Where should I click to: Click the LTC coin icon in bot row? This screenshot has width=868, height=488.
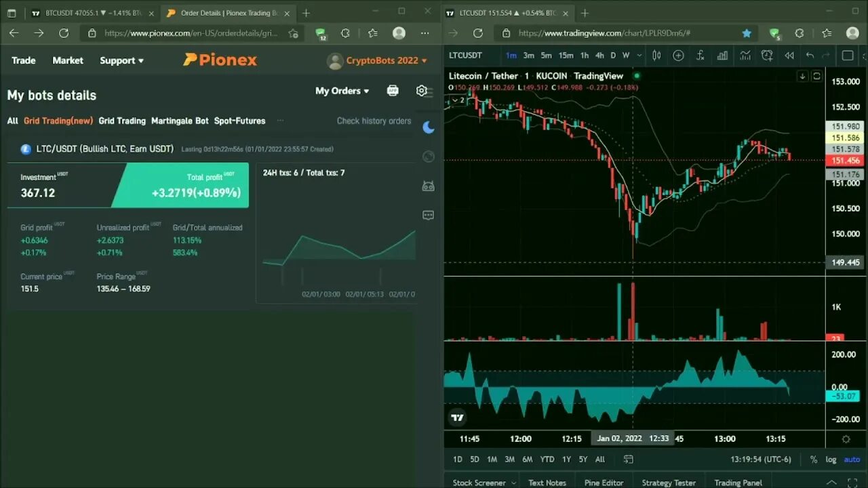click(26, 149)
